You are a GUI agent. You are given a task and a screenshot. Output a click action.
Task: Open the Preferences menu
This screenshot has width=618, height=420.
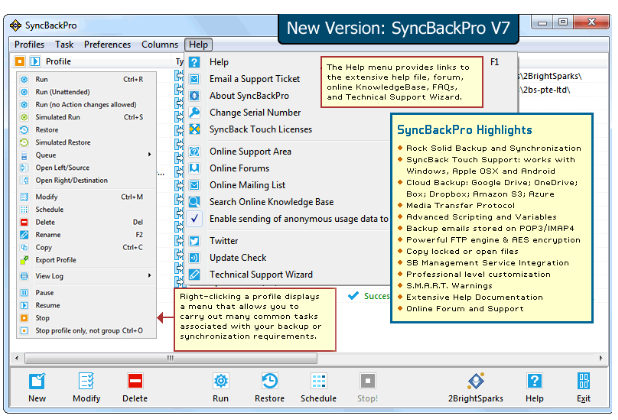tap(107, 45)
